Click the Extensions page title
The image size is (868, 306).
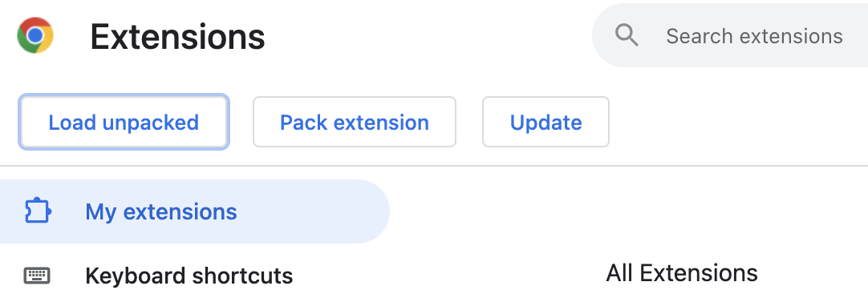click(178, 37)
